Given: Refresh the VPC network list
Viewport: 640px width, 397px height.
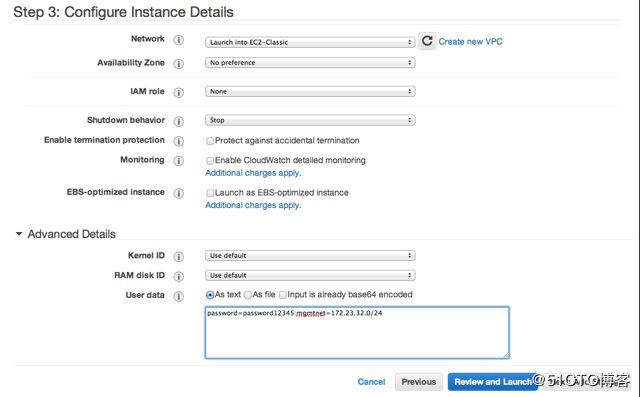Looking at the screenshot, I should 427,41.
